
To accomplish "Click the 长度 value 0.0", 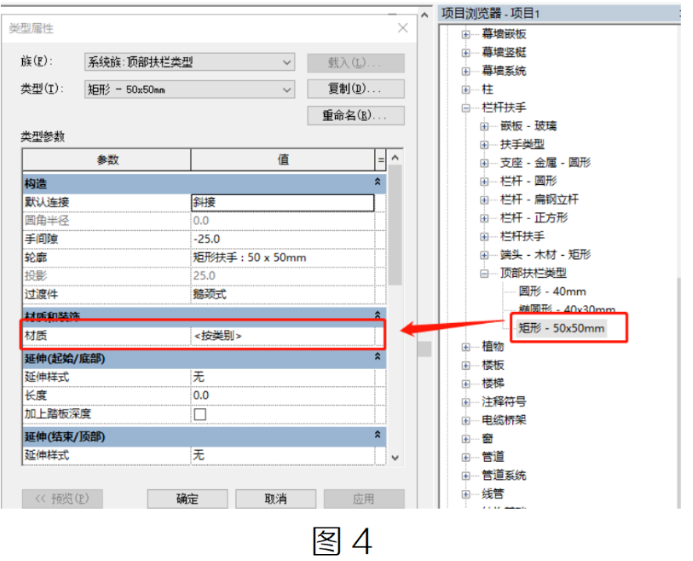I will coord(283,396).
